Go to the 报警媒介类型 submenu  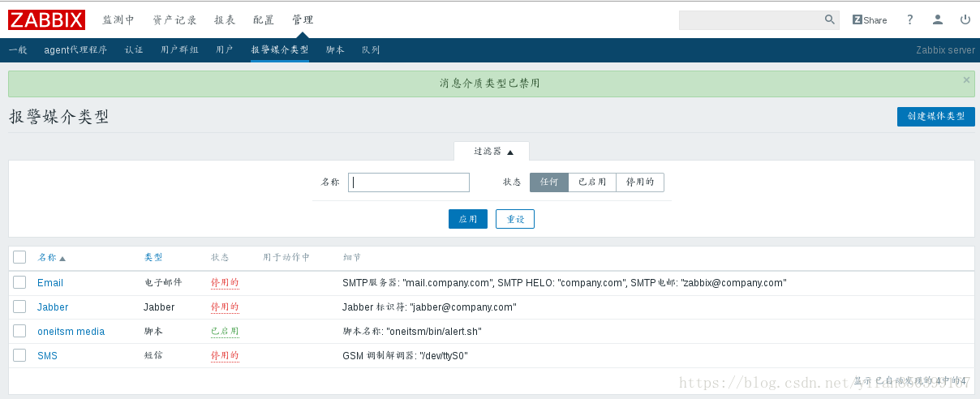(x=280, y=50)
